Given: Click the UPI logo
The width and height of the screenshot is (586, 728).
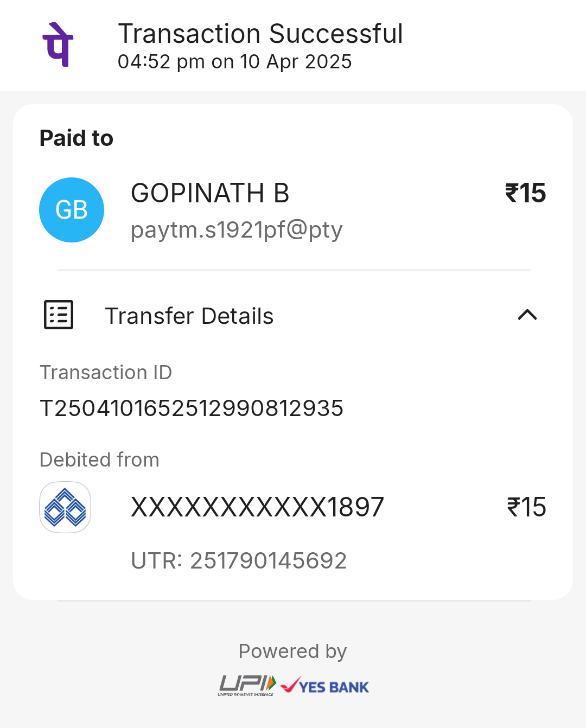Looking at the screenshot, I should (247, 686).
